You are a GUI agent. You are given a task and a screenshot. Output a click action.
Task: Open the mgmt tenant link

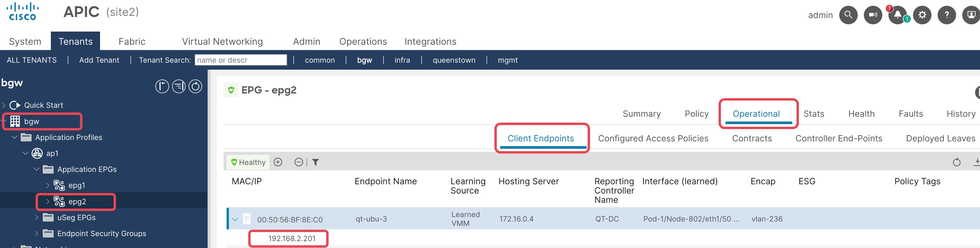pos(508,60)
